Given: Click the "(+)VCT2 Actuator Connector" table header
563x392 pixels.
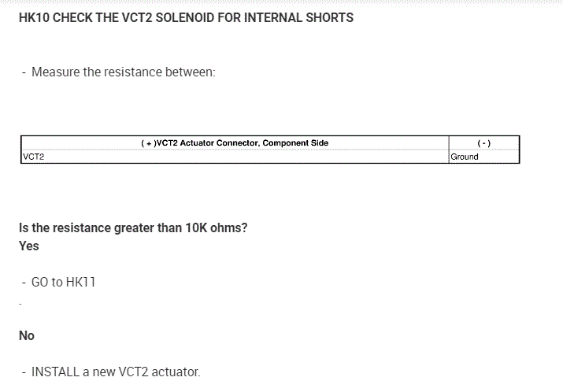Looking at the screenshot, I should tap(234, 142).
